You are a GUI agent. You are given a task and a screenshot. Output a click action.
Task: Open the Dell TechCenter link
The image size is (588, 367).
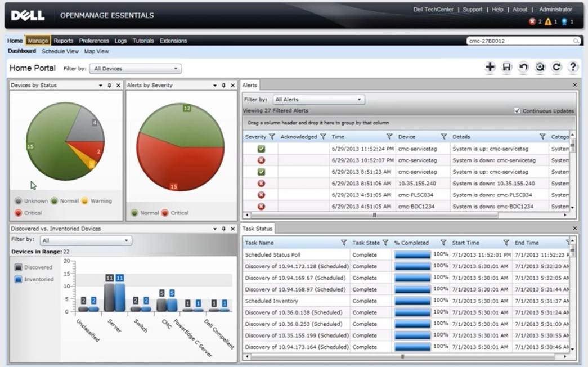tap(433, 10)
